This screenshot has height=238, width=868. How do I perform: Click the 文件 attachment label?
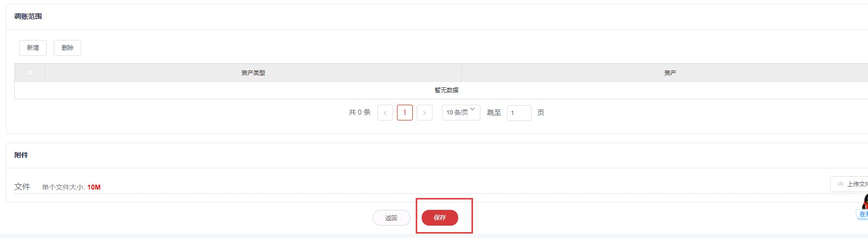coord(22,187)
